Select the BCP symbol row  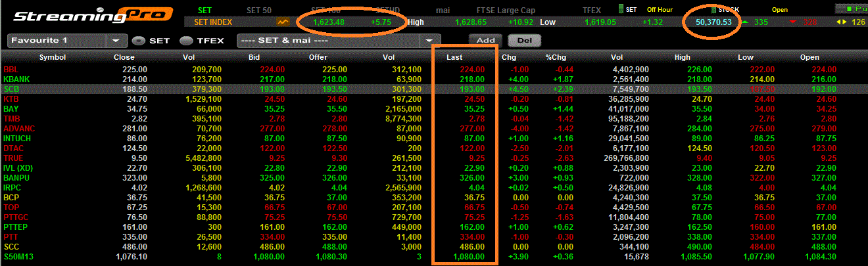[x=434, y=198]
